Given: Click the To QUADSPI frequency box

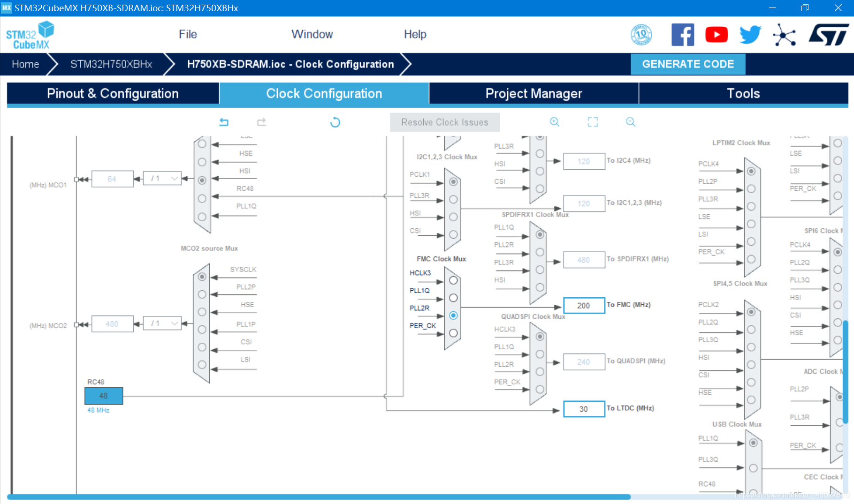Looking at the screenshot, I should pyautogui.click(x=584, y=362).
